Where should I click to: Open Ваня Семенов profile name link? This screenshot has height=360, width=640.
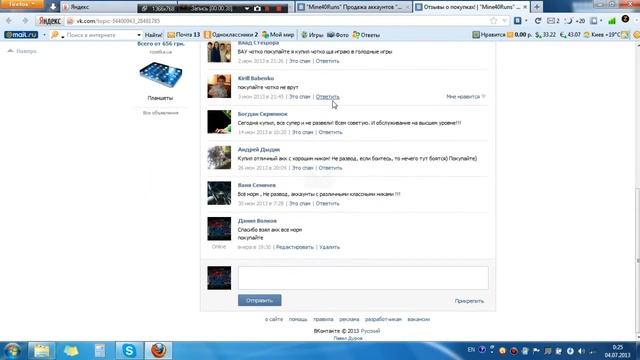(x=257, y=185)
